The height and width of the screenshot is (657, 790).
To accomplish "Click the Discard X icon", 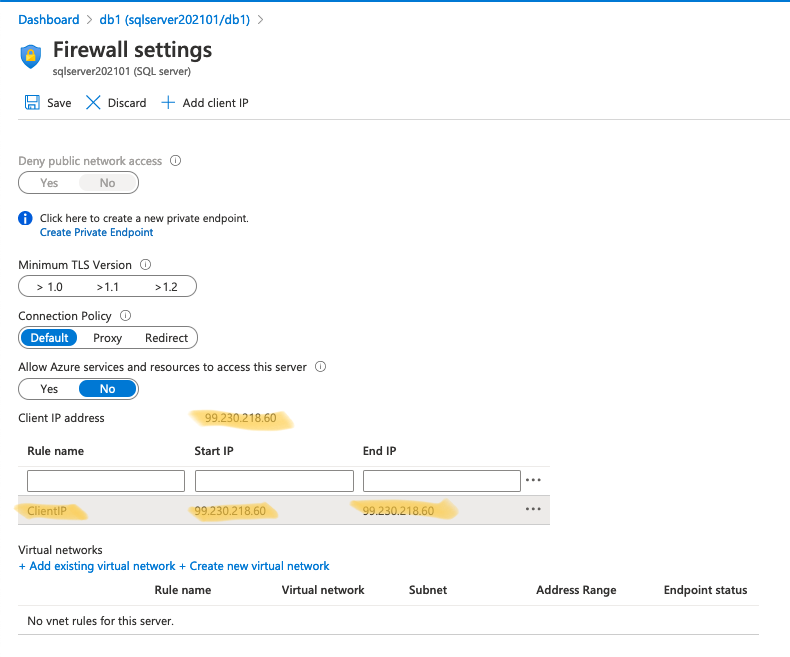I will (93, 102).
